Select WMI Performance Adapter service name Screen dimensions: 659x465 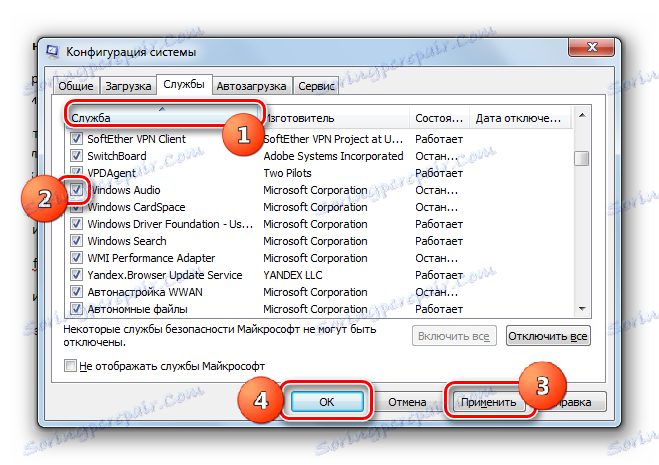pyautogui.click(x=151, y=258)
